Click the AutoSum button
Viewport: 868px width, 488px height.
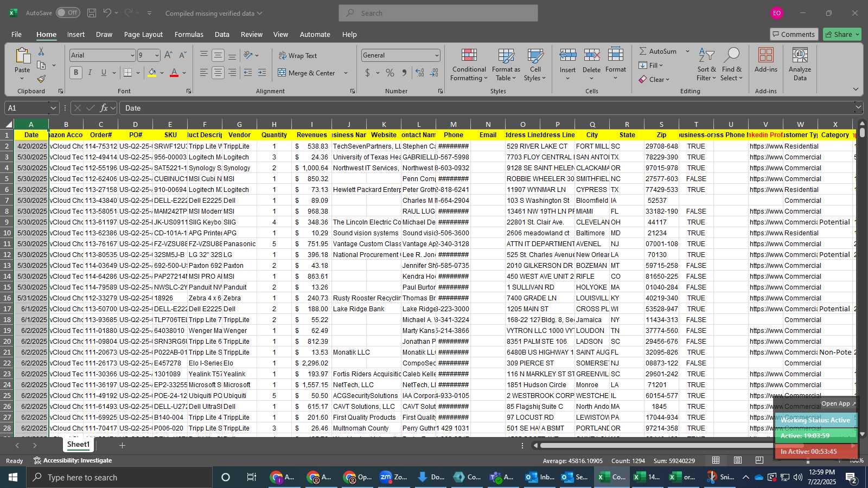(658, 51)
